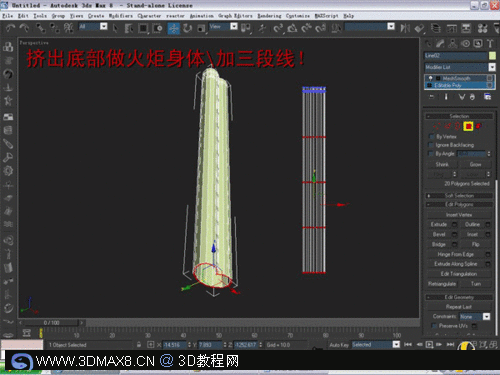Collapse the Edit Polygons rollout
This screenshot has height=375, width=500.
pos(459,204)
